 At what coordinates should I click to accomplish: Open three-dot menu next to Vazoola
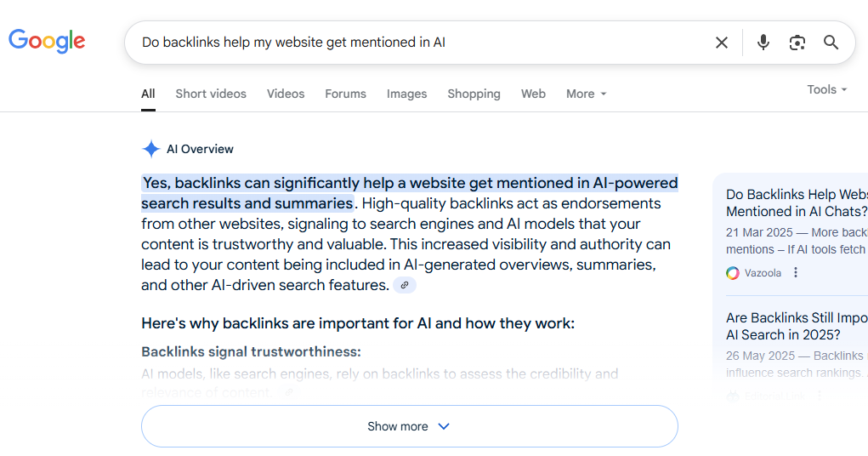pos(796,272)
